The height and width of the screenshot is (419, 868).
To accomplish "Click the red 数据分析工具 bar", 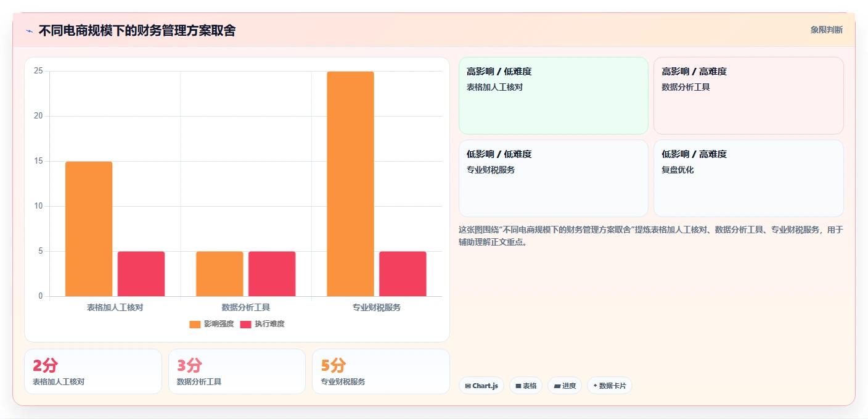I will tap(272, 274).
